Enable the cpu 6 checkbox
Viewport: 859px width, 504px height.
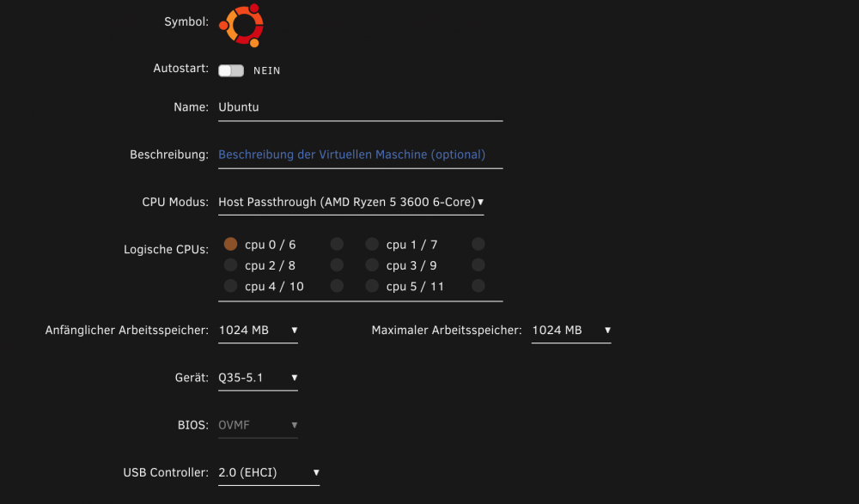pyautogui.click(x=337, y=244)
